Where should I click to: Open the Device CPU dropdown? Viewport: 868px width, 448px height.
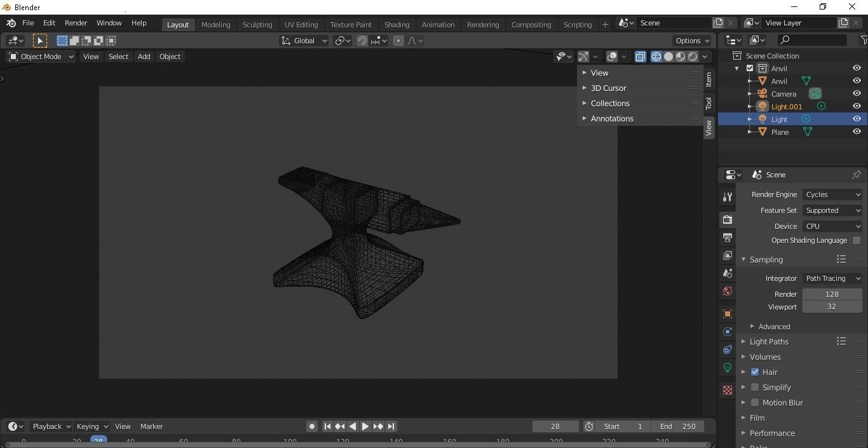832,226
